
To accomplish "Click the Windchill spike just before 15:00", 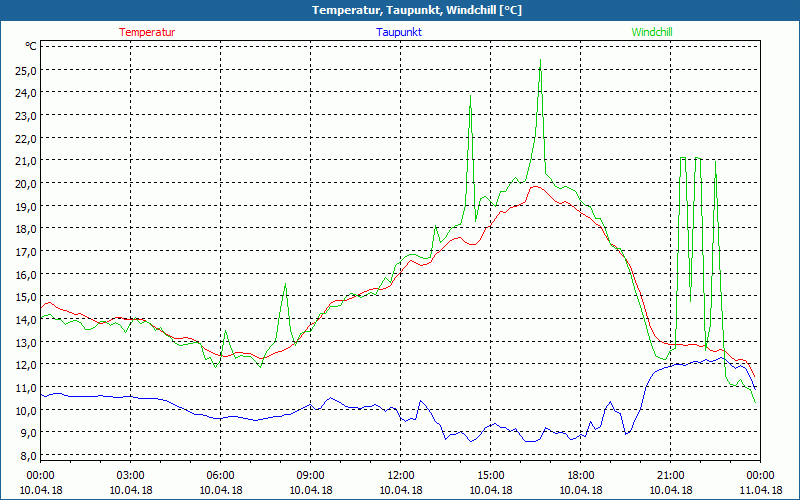I will [470, 96].
